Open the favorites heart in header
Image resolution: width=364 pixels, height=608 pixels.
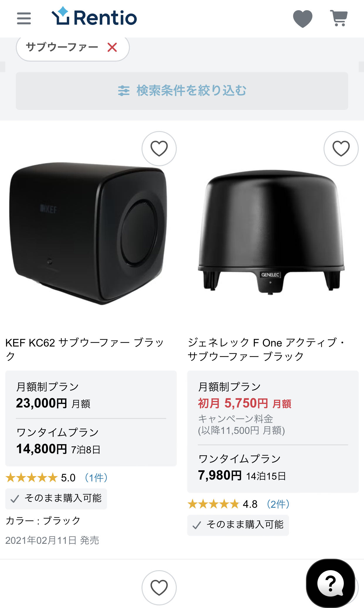pos(302,18)
